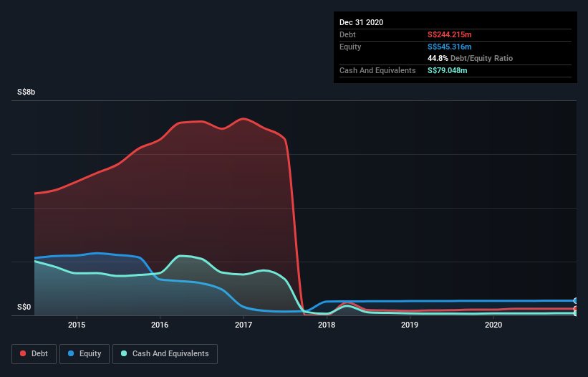The image size is (588, 377).
Task: Click the 44.8% Debt/Equity Ratio text
Action: coord(471,59)
